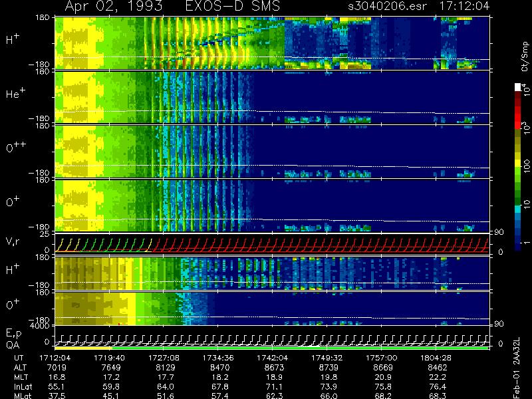Screen dimensions: 532x399
Task: Click the InLat value '73.9'
Action: point(329,386)
